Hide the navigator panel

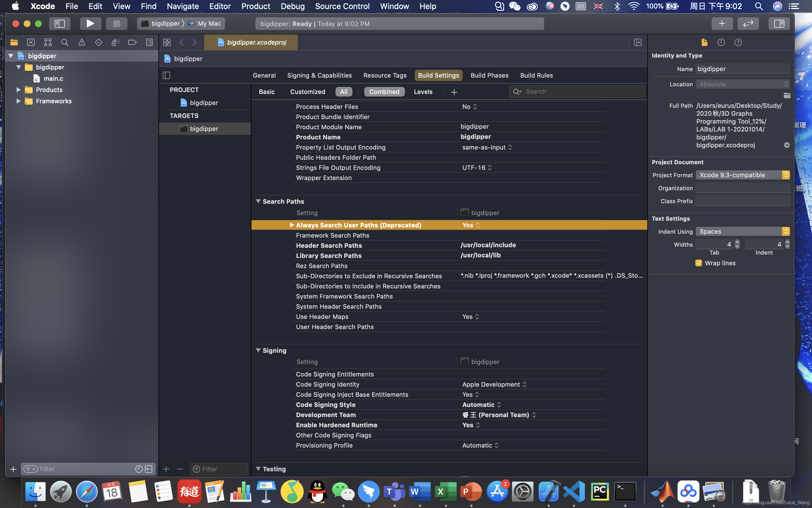click(x=60, y=23)
